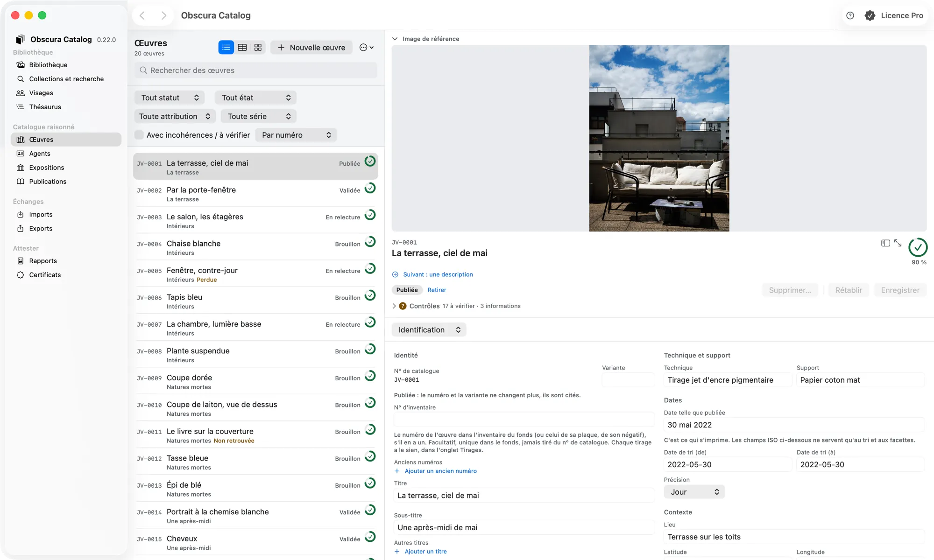The image size is (934, 560).
Task: Go back with the navigation chevron
Action: 142,15
